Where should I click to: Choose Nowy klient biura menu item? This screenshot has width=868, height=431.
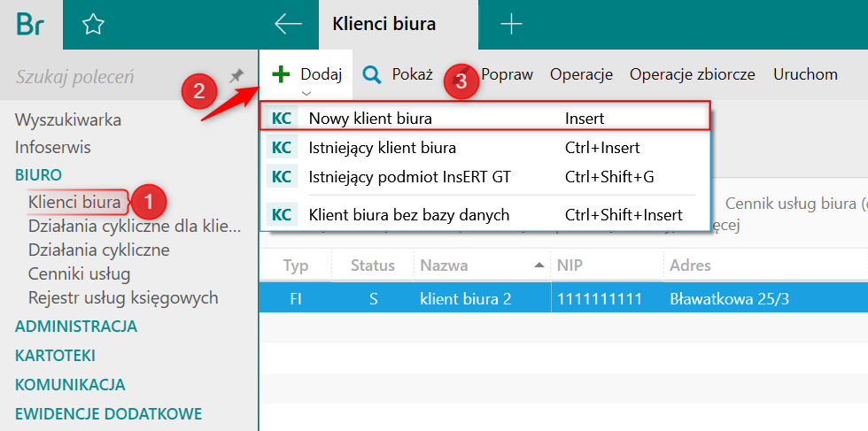coord(485,118)
